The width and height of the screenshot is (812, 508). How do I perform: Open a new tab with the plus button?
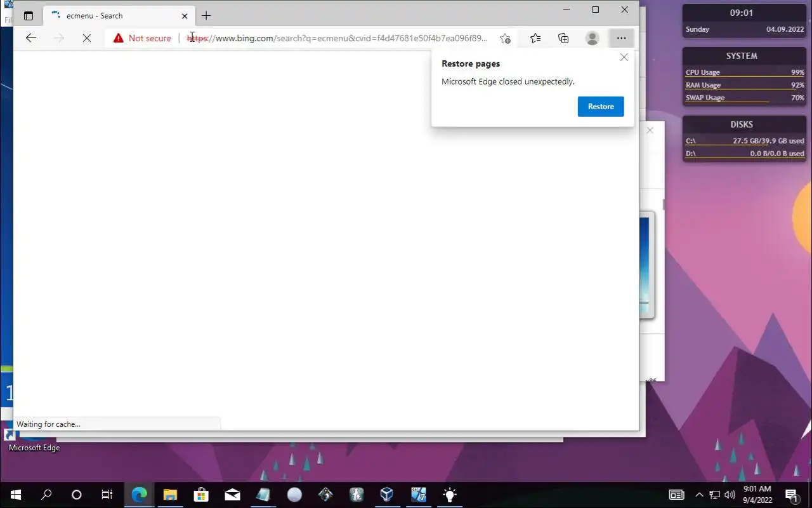(x=206, y=16)
